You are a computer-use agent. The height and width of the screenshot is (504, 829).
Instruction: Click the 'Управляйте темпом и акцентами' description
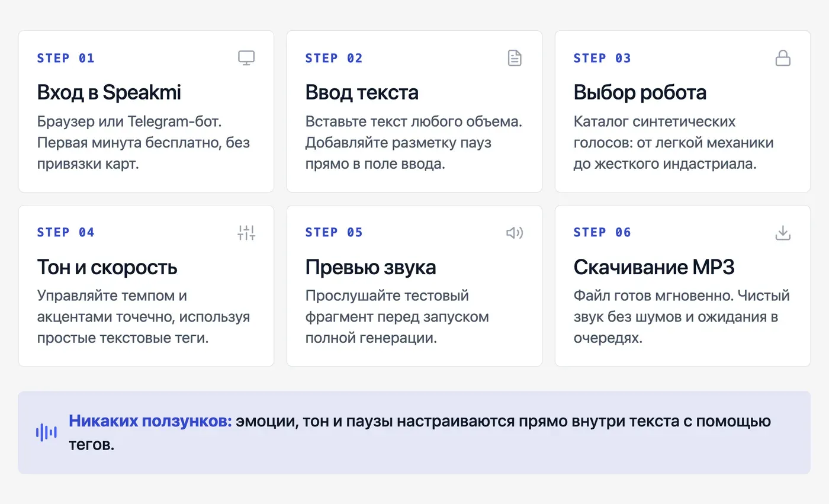(x=143, y=317)
